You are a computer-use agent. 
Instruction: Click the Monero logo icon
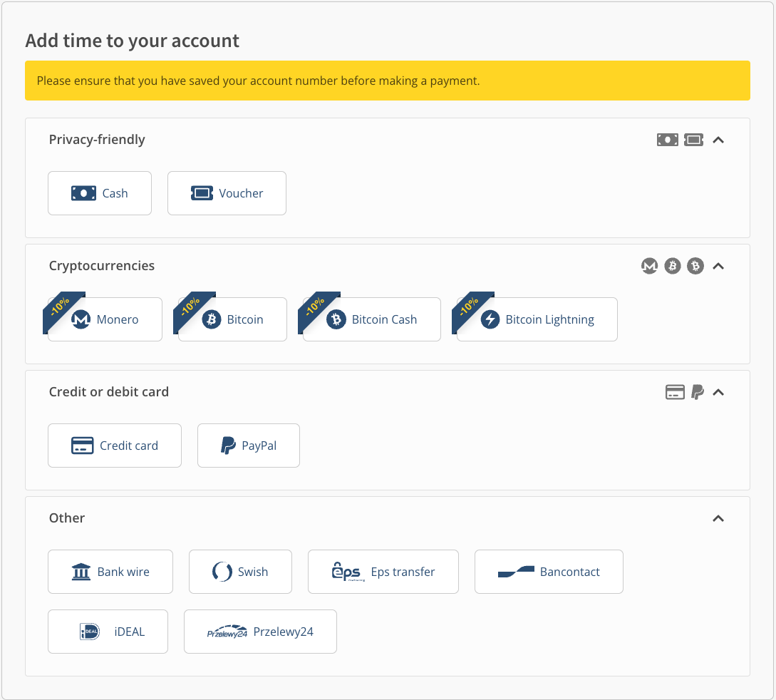81,319
